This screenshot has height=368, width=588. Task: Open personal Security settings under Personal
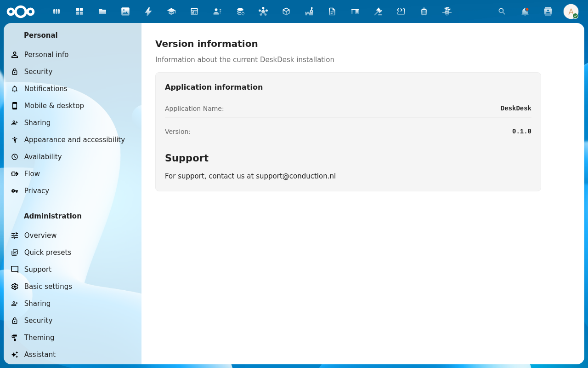coord(73,72)
